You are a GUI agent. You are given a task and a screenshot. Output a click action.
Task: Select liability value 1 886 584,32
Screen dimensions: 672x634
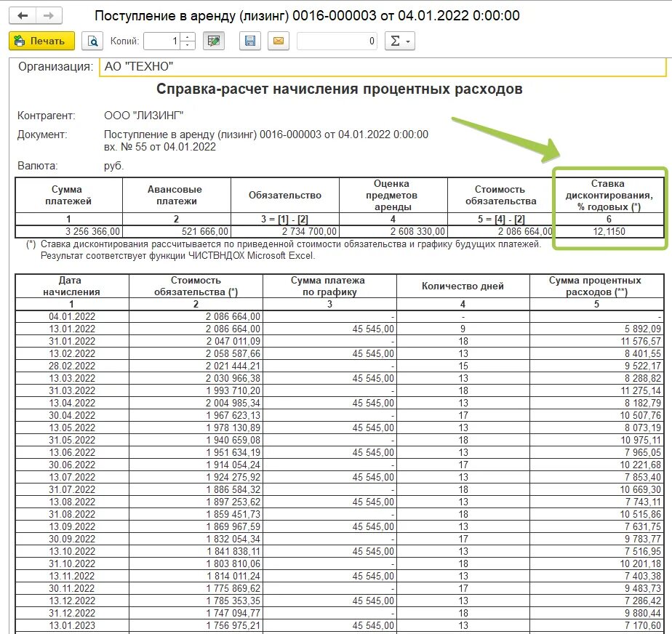(x=196, y=490)
